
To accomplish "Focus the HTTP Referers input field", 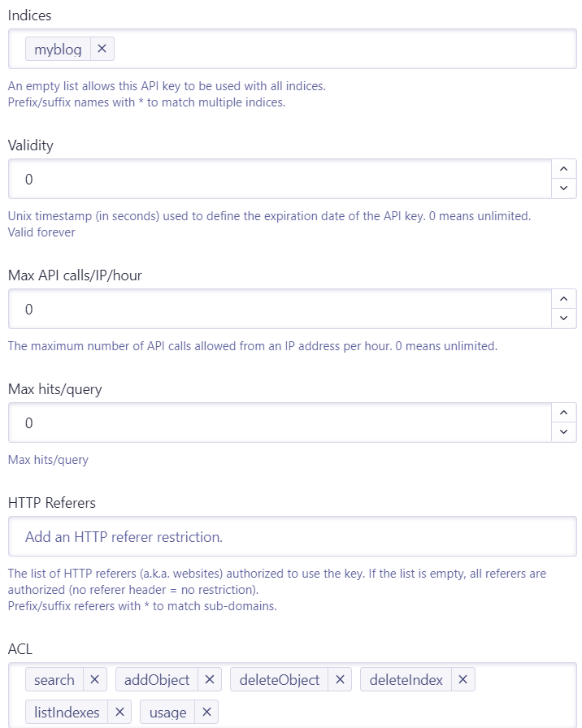I will click(x=293, y=537).
